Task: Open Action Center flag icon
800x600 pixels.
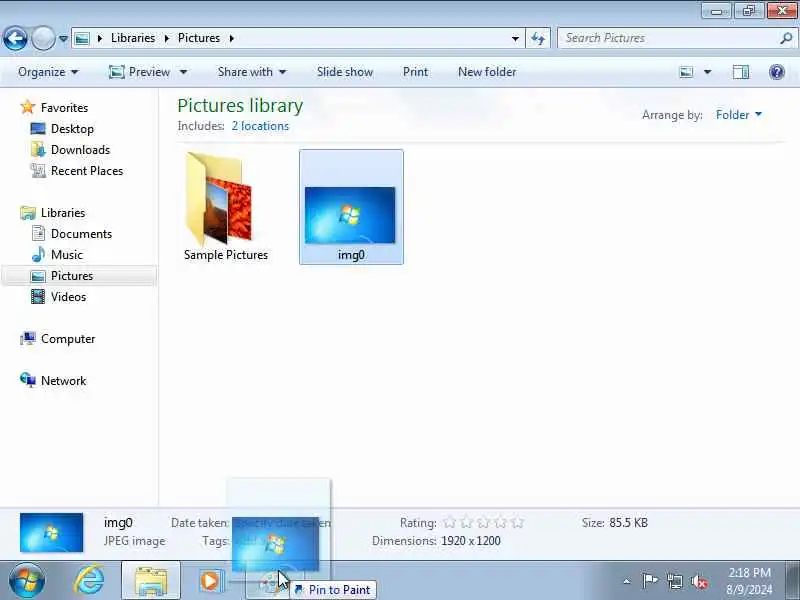Action: [x=650, y=581]
